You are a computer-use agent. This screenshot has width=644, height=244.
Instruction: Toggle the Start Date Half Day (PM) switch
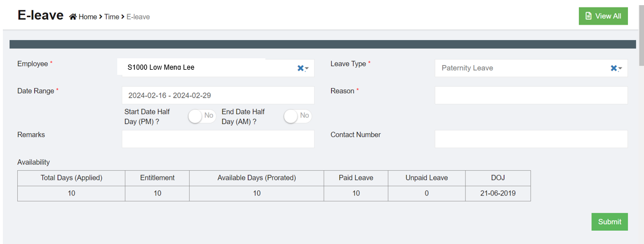[x=201, y=116]
